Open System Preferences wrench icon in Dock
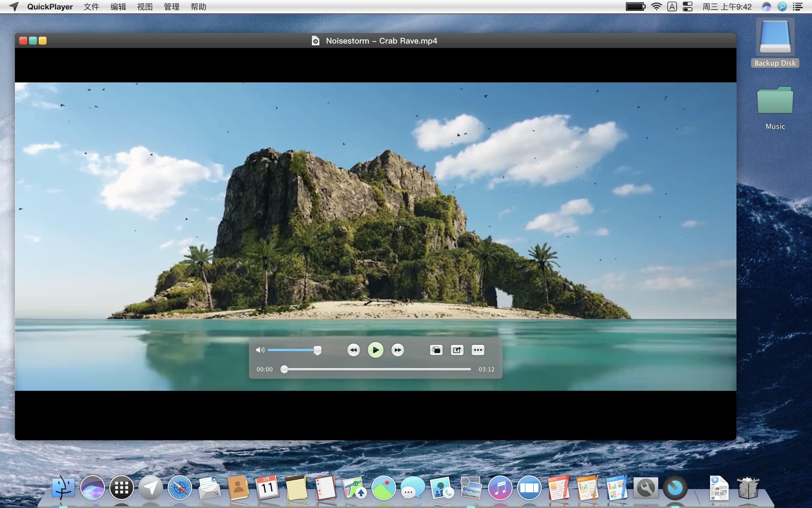This screenshot has width=812, height=508. [x=646, y=487]
